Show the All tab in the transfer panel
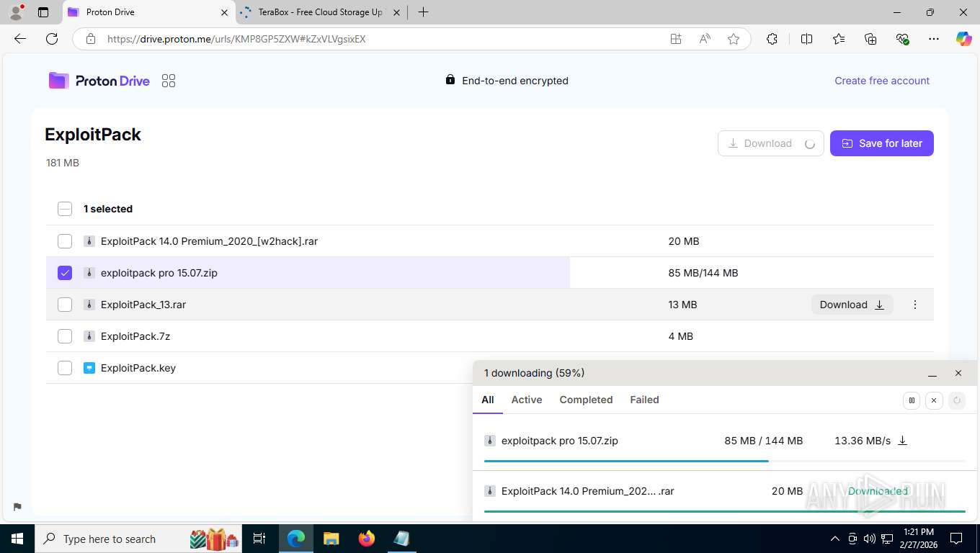Image resolution: width=980 pixels, height=553 pixels. [488, 400]
